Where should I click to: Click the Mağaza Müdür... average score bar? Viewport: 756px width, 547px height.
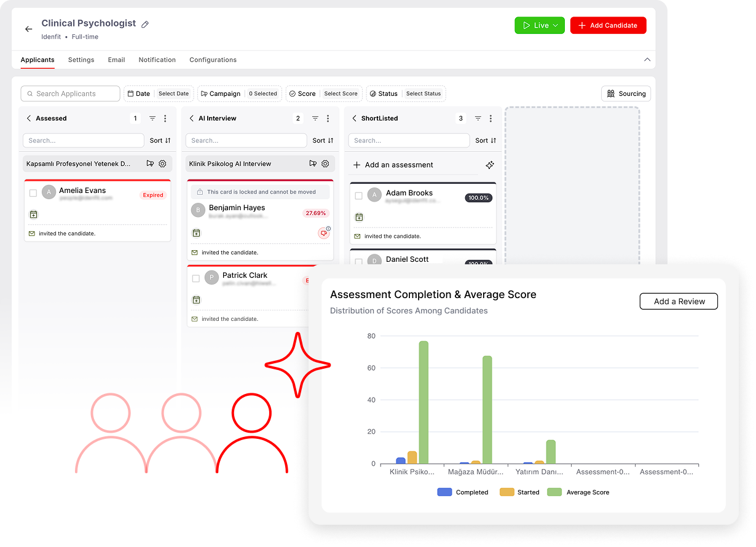tap(487, 410)
